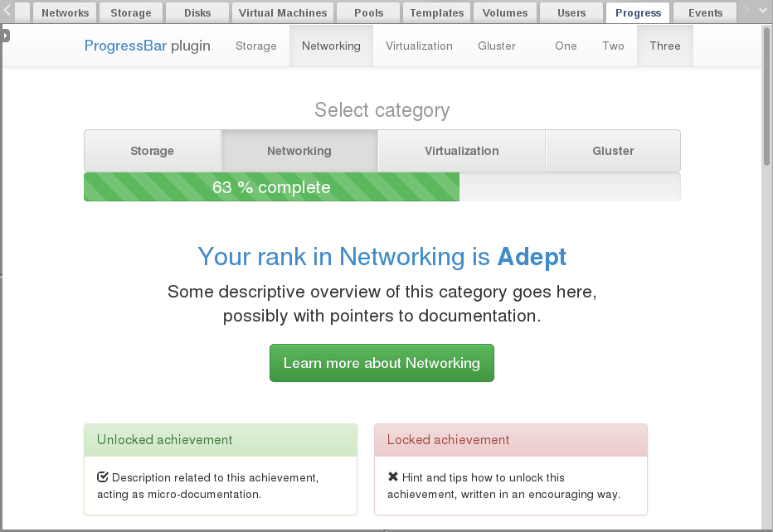Click the tab bar left scroll arrow
773x532 pixels.
pyautogui.click(x=7, y=12)
